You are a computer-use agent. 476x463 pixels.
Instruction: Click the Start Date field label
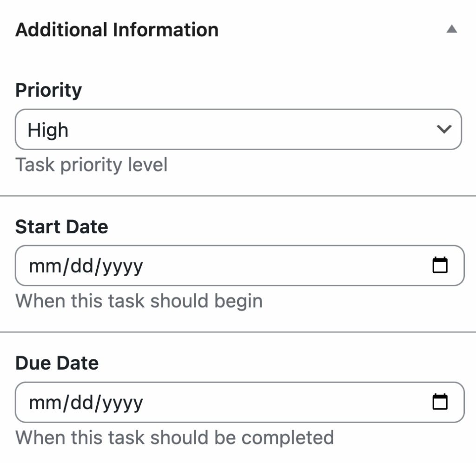pyautogui.click(x=61, y=227)
